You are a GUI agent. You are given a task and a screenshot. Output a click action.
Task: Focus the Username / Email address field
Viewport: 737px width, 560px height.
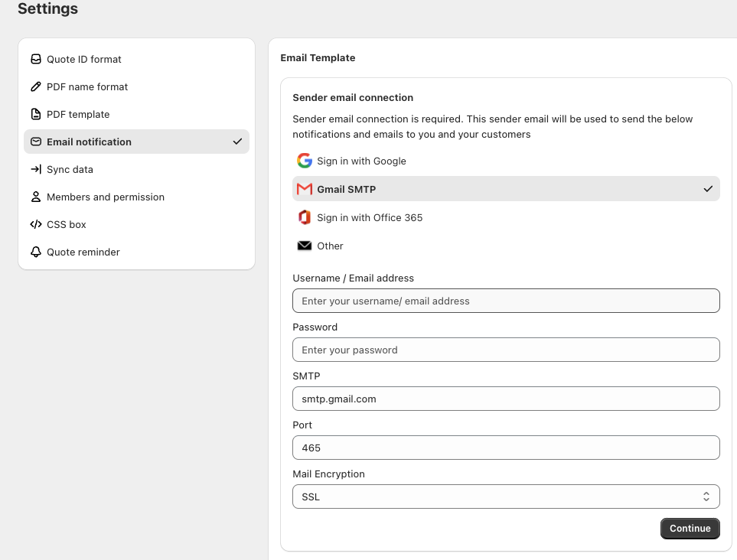(506, 301)
